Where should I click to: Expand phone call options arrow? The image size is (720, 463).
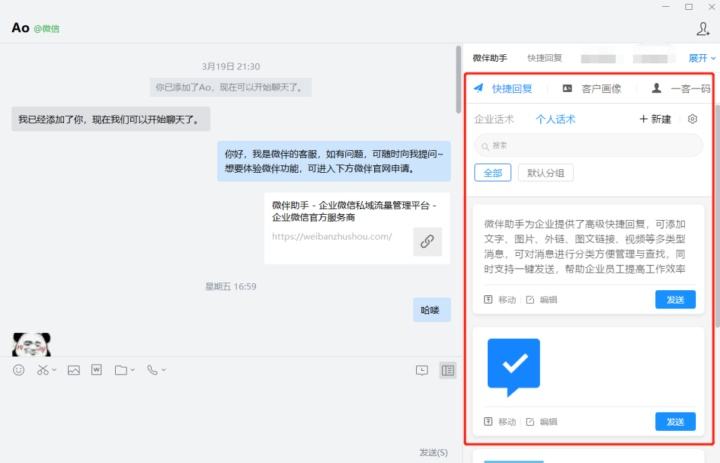(x=164, y=370)
